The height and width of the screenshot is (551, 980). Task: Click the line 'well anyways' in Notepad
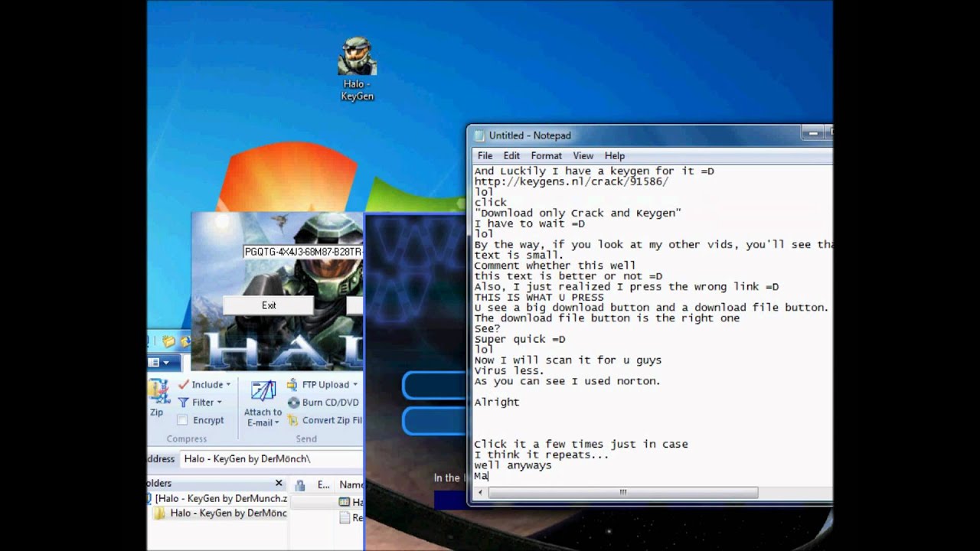pos(513,465)
